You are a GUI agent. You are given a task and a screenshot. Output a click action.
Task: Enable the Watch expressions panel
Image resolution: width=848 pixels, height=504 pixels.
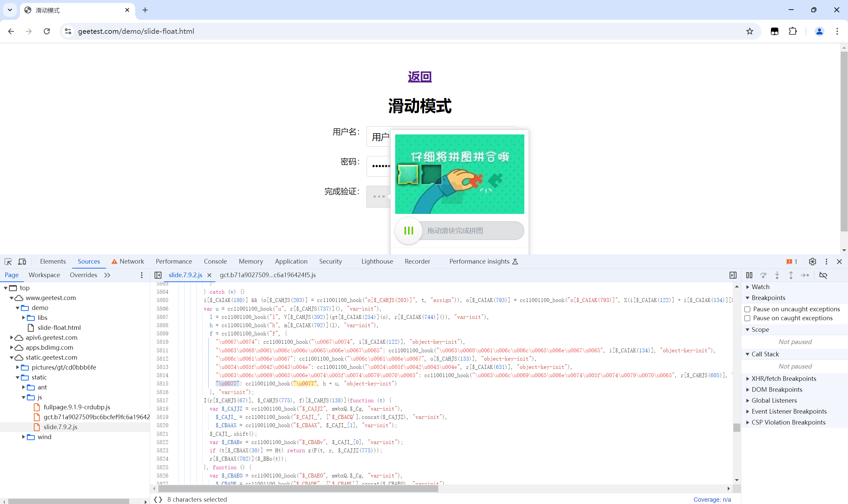click(x=759, y=286)
